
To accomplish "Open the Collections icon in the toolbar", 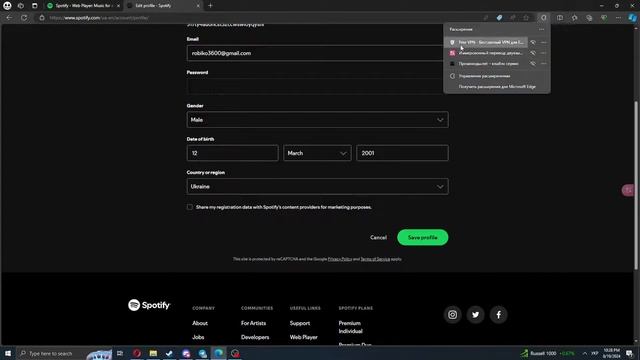I will point(589,18).
